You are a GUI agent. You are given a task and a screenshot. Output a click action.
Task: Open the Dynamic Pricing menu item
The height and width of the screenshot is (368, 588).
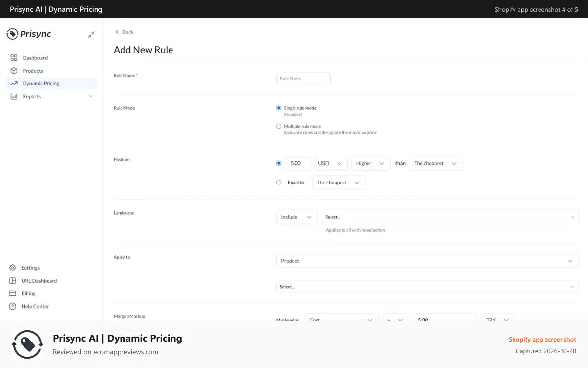(x=52, y=83)
